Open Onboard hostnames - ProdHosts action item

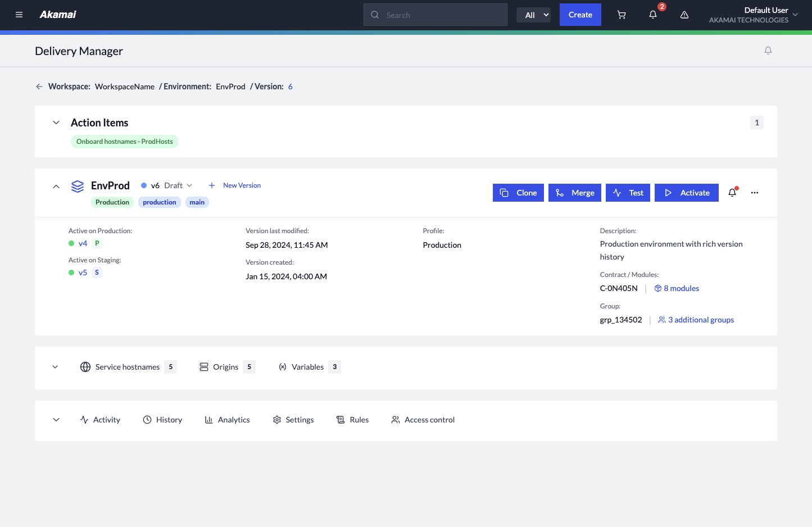125,142
